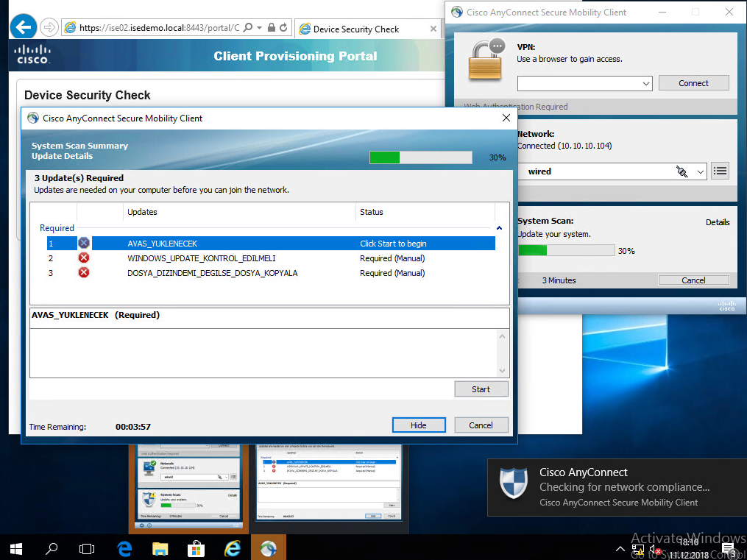Click the scan progress bar in Update Details header
Image resolution: width=747 pixels, height=560 pixels.
tap(421, 157)
